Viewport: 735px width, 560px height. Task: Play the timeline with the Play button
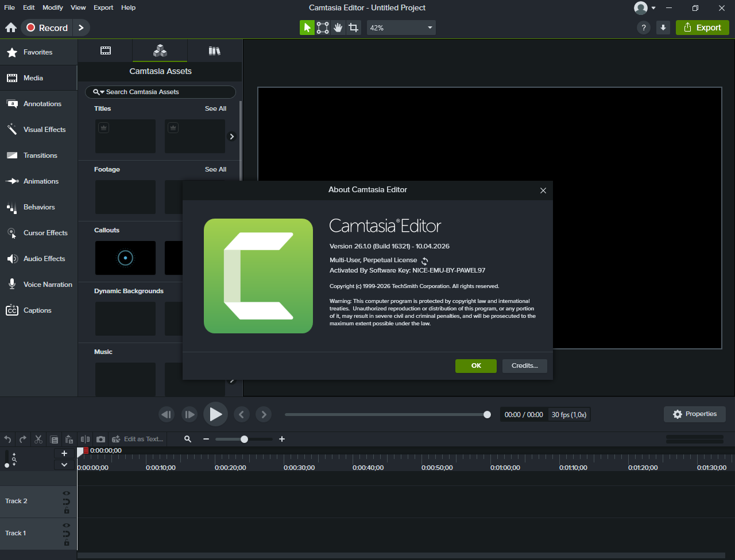pyautogui.click(x=215, y=414)
